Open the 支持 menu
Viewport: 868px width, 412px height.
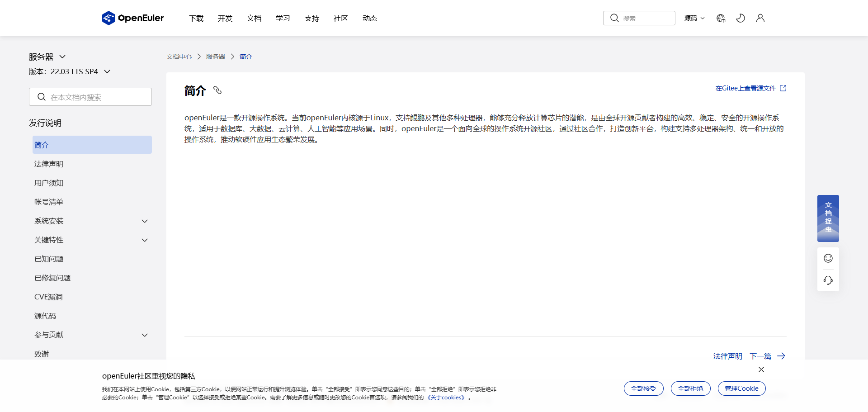pyautogui.click(x=312, y=18)
